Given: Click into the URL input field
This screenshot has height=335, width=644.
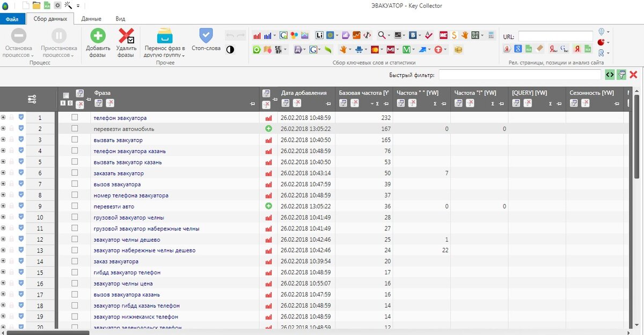Looking at the screenshot, I should tap(555, 37).
